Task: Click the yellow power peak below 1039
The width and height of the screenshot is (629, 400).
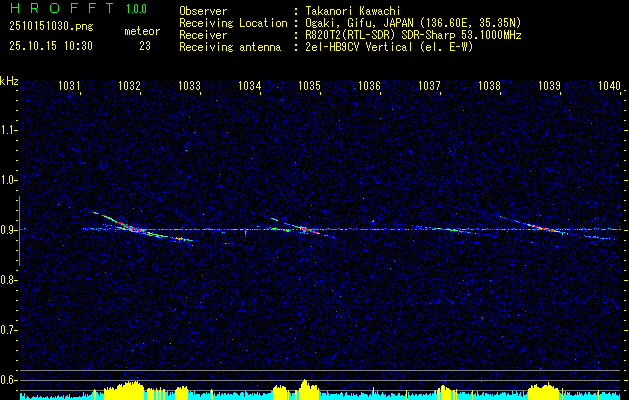Action: 544,391
